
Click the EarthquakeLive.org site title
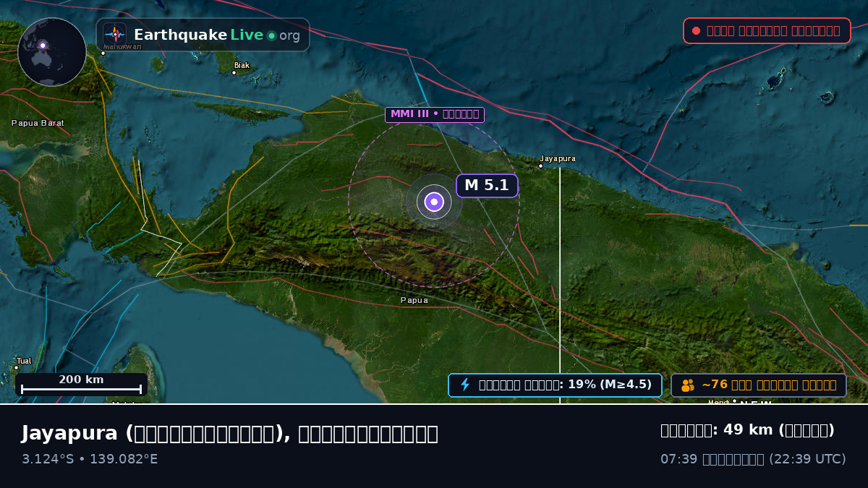[217, 35]
